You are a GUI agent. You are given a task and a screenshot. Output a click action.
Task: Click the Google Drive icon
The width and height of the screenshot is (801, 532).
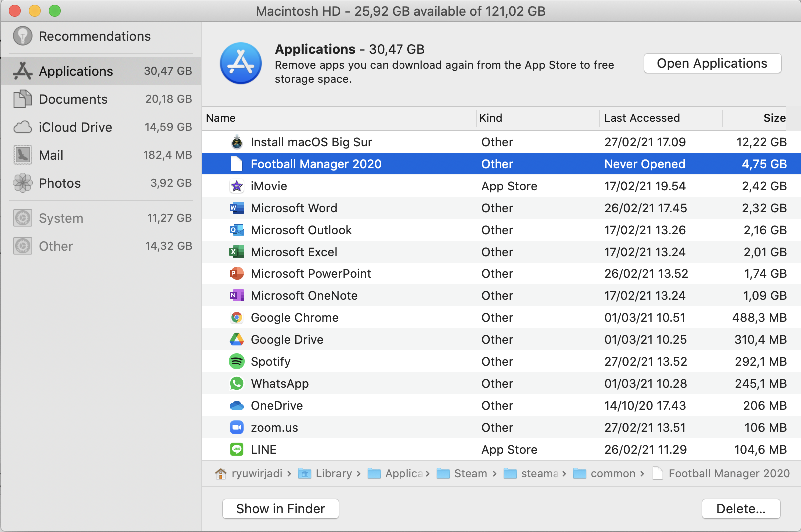(237, 339)
